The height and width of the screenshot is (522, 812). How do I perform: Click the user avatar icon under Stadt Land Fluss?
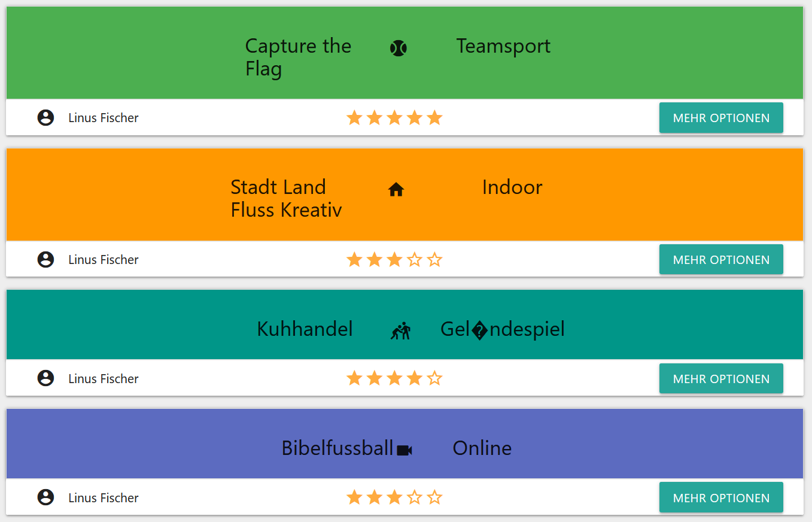45,260
